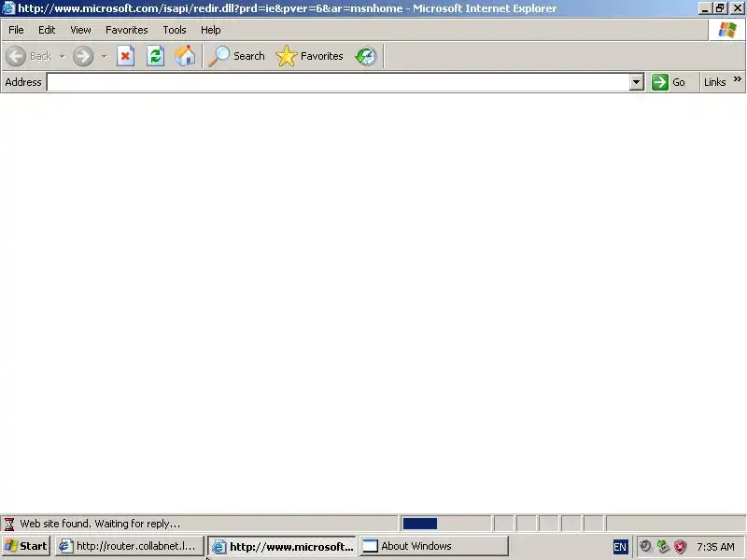Click the green Go button
The image size is (747, 560).
point(669,82)
